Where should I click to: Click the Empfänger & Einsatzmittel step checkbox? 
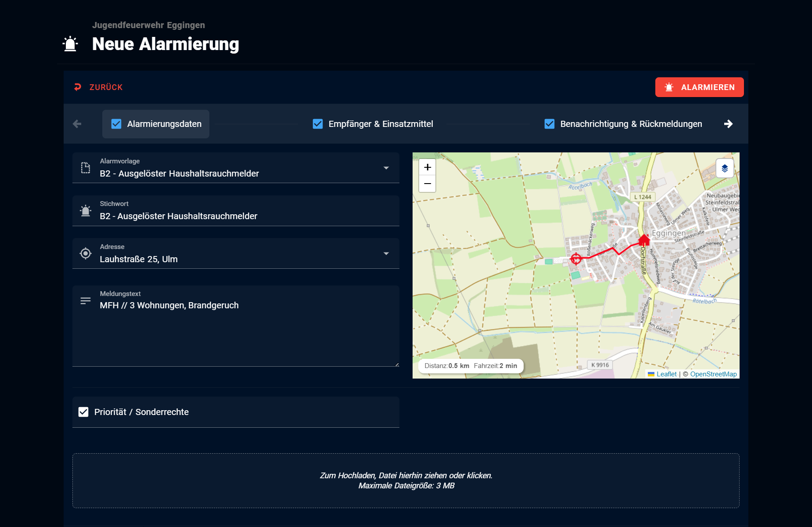tap(318, 124)
